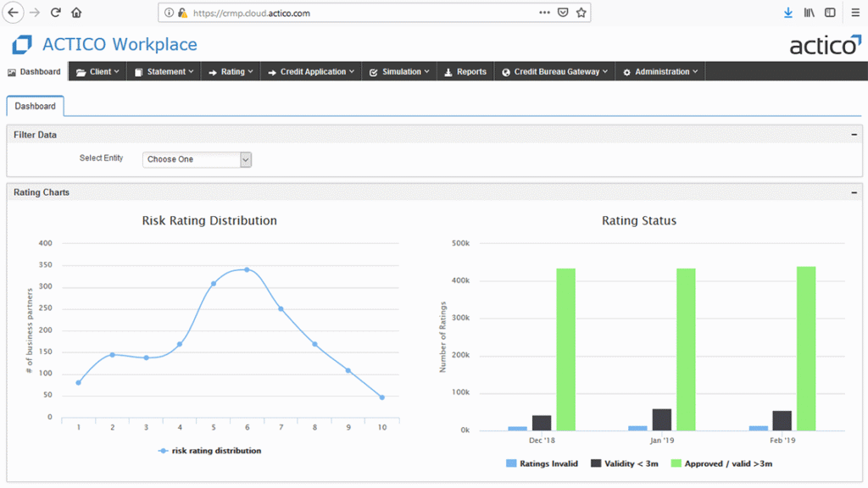Image resolution: width=868 pixels, height=488 pixels.
Task: Select the Reports download icon
Action: tap(448, 71)
